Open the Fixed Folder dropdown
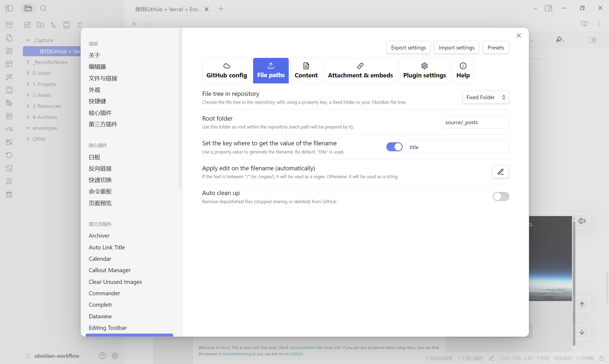 tap(486, 97)
